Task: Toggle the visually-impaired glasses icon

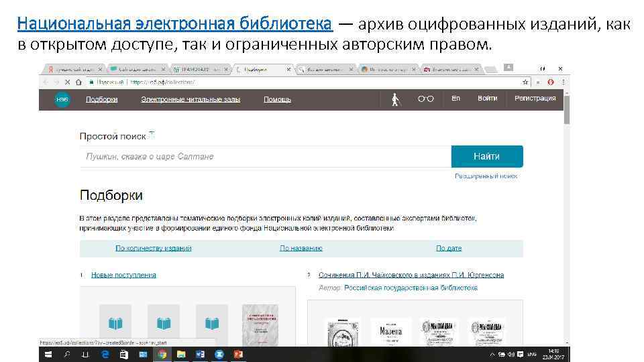Action: [x=425, y=99]
